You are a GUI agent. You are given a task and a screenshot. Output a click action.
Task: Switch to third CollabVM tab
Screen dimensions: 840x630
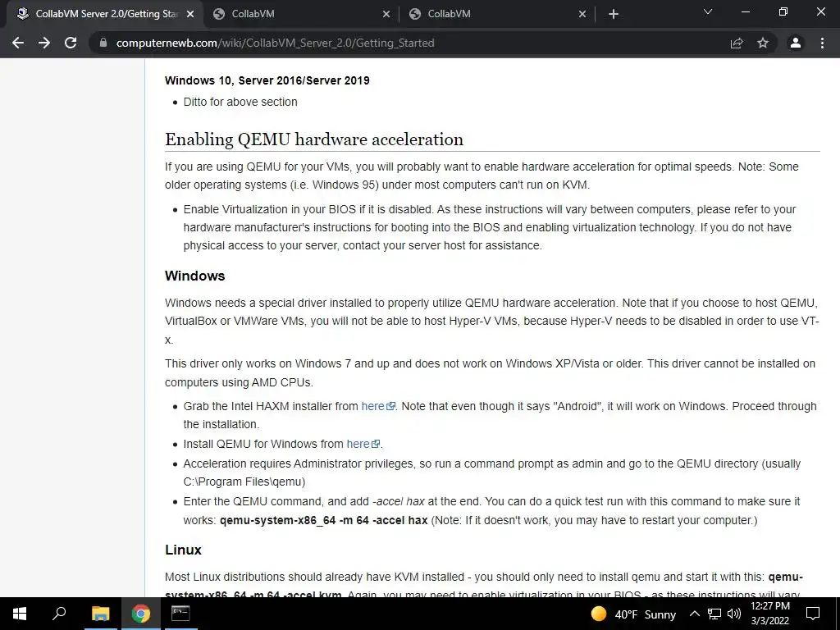[497, 14]
